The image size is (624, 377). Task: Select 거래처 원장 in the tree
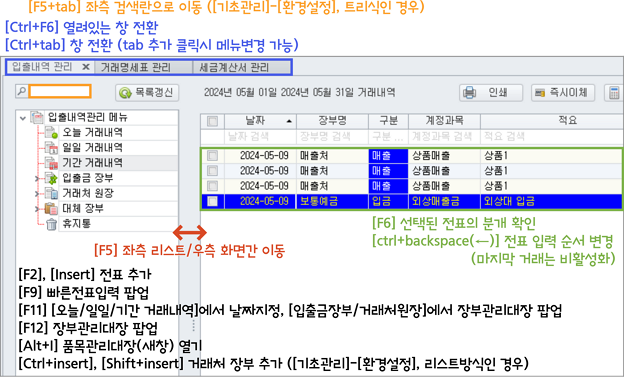(88, 193)
